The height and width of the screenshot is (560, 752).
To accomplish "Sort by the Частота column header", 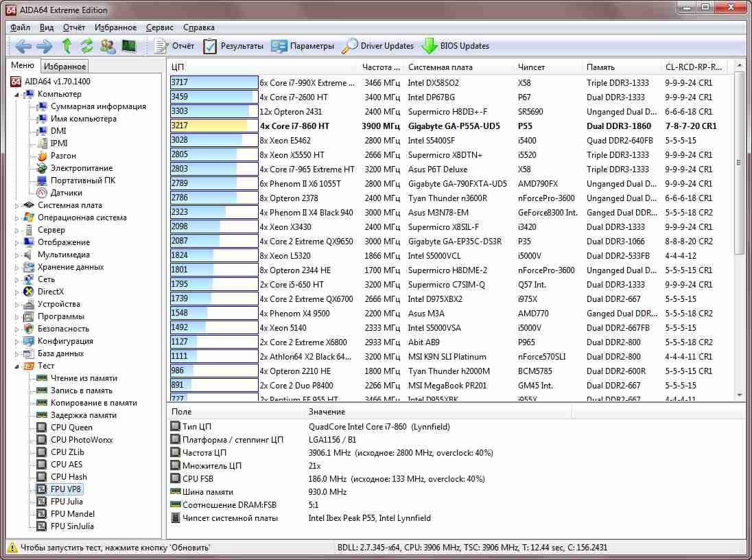I will pyautogui.click(x=381, y=67).
